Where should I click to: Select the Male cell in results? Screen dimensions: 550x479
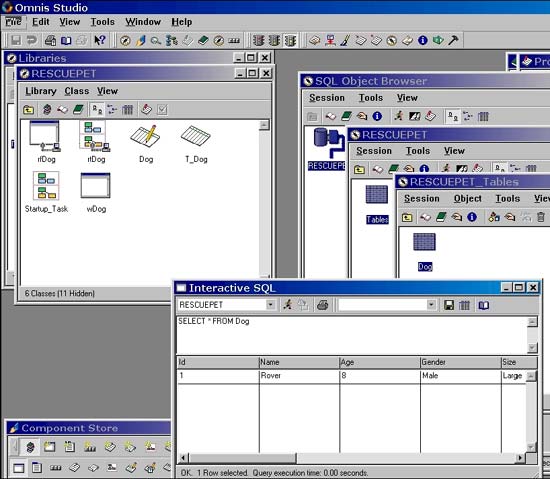pyautogui.click(x=461, y=376)
